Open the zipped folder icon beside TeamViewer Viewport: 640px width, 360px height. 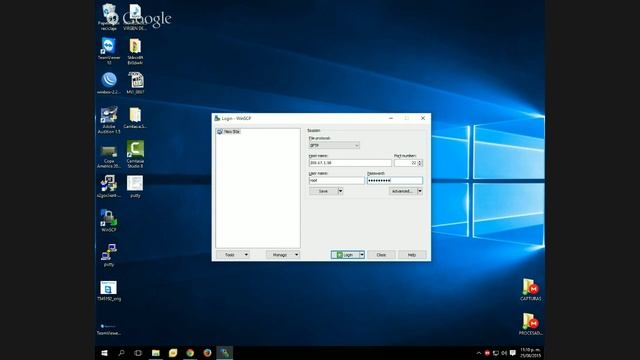coord(135,51)
